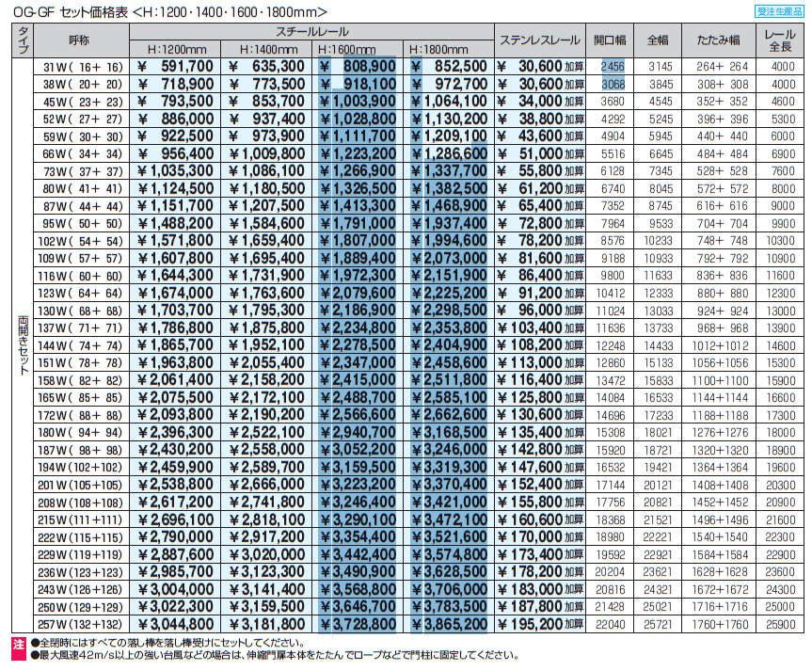The height and width of the screenshot is (671, 812).
Task: Select the H:1600mm column header
Action: [358, 49]
